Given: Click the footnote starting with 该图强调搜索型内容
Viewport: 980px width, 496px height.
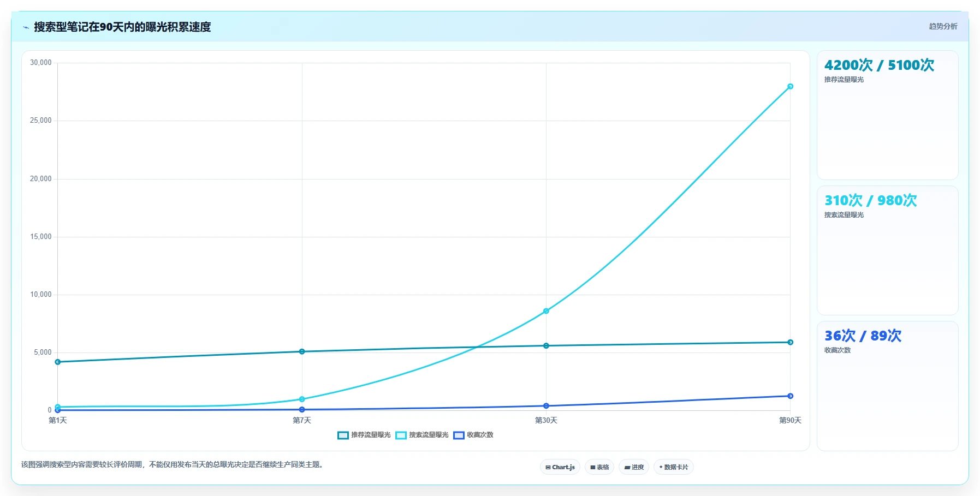Looking at the screenshot, I should 174,465.
